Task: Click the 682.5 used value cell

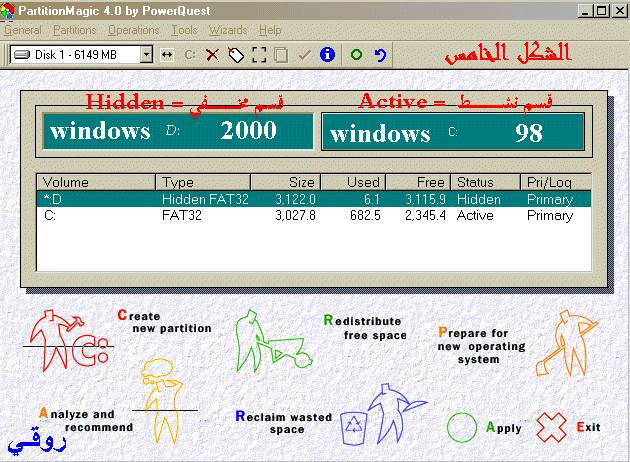Action: coord(365,216)
